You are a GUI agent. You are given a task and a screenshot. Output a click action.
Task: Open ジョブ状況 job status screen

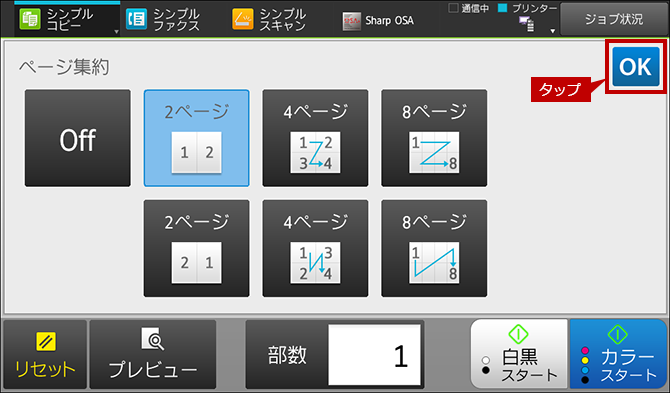tap(614, 19)
